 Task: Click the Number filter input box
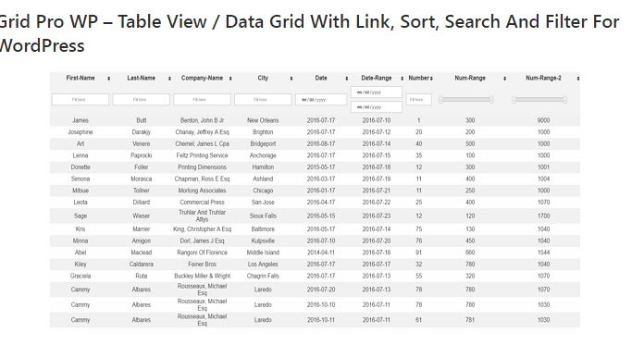[419, 100]
